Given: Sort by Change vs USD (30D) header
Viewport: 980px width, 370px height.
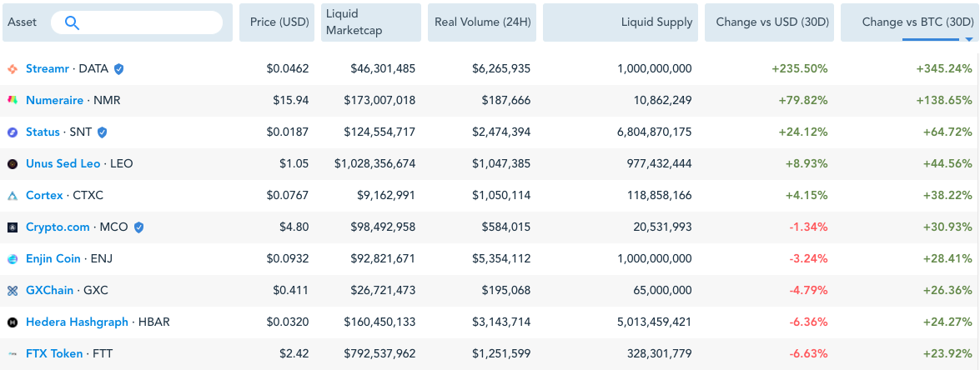Looking at the screenshot, I should coord(769,22).
